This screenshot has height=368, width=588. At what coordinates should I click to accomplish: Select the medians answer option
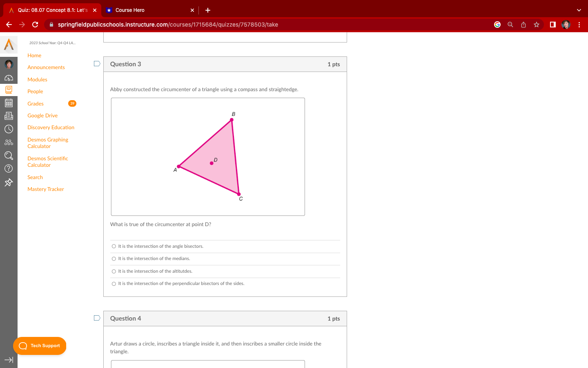coord(114,258)
